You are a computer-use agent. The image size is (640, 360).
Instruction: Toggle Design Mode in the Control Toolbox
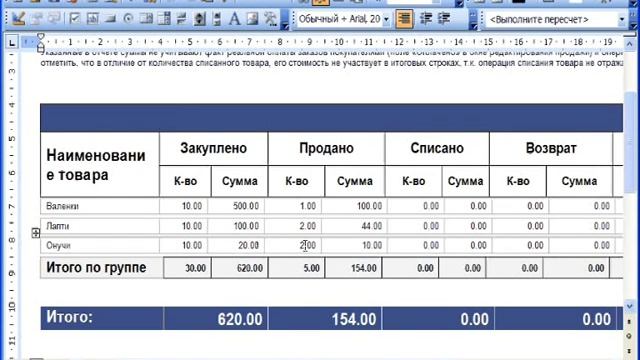18,19
